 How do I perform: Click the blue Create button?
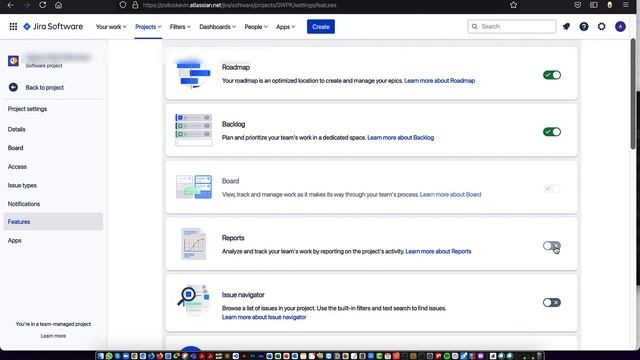321,27
